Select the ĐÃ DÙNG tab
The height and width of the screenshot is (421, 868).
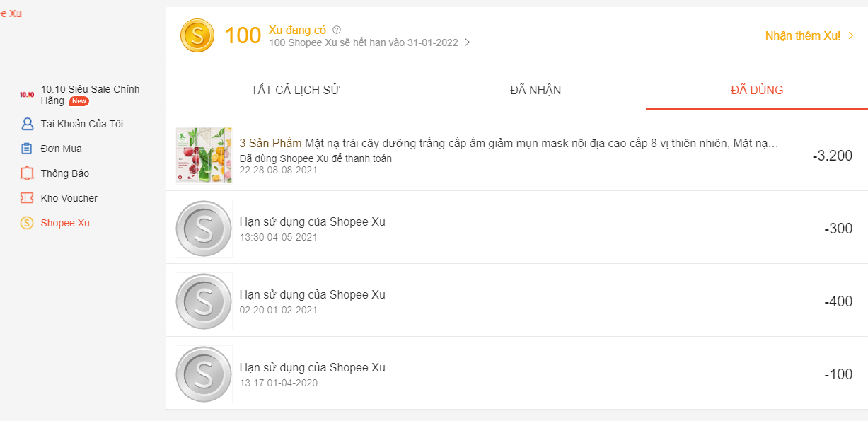coord(757,90)
